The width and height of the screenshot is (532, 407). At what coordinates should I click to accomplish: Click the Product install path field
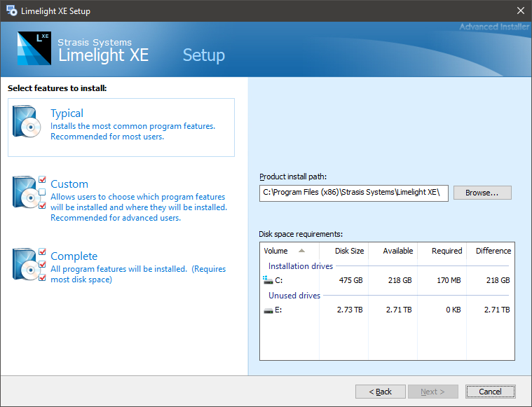[x=353, y=193]
